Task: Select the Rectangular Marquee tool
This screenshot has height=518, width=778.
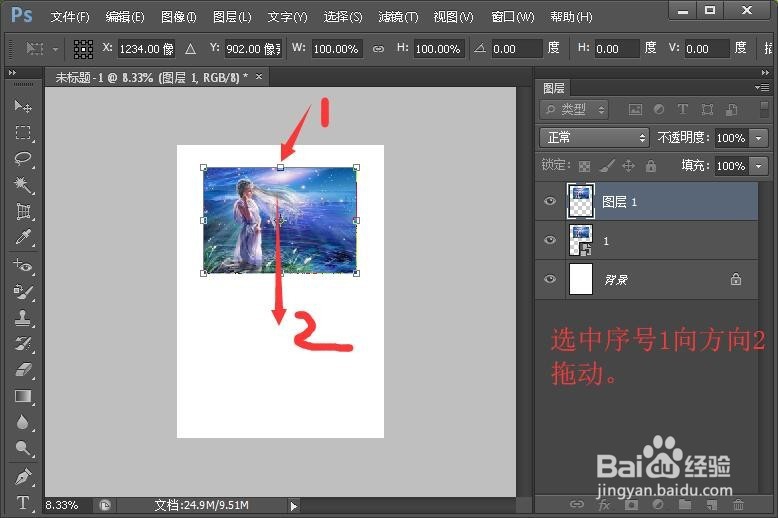Action: point(22,133)
